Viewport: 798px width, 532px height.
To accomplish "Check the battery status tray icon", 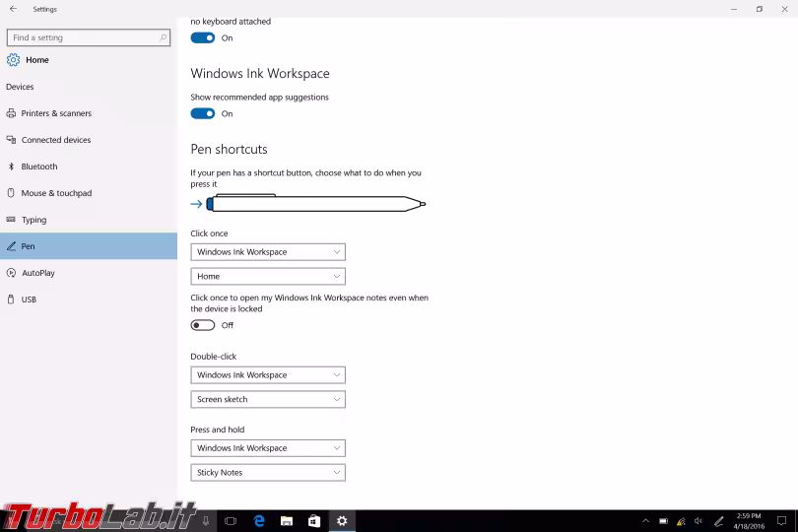I will (x=664, y=521).
